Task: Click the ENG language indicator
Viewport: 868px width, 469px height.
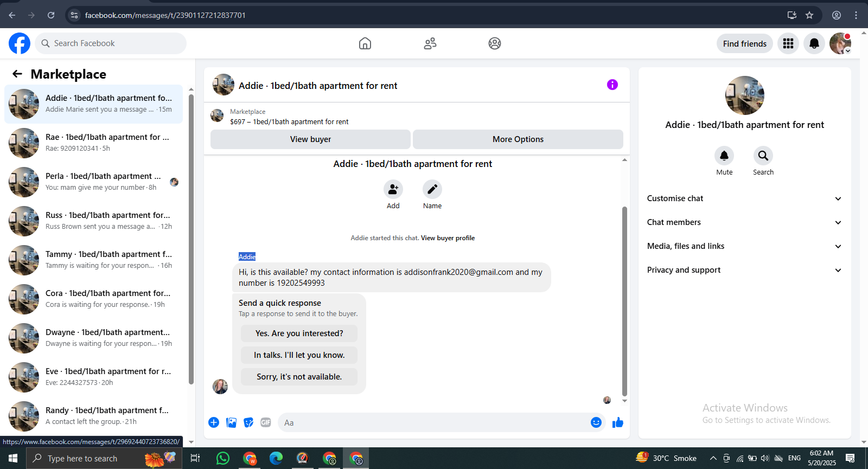Action: pyautogui.click(x=794, y=458)
